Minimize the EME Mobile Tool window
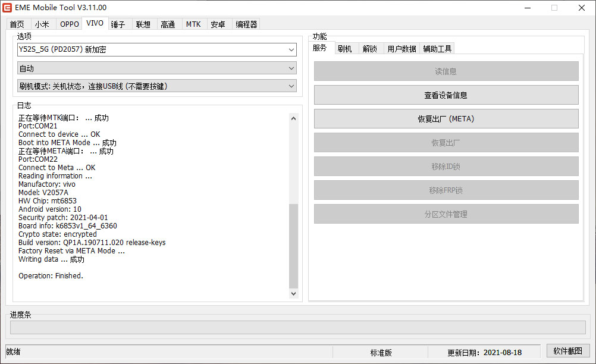 pos(528,8)
